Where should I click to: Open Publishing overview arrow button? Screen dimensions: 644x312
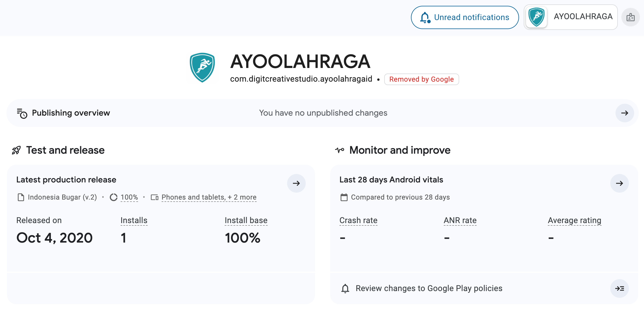pyautogui.click(x=625, y=113)
